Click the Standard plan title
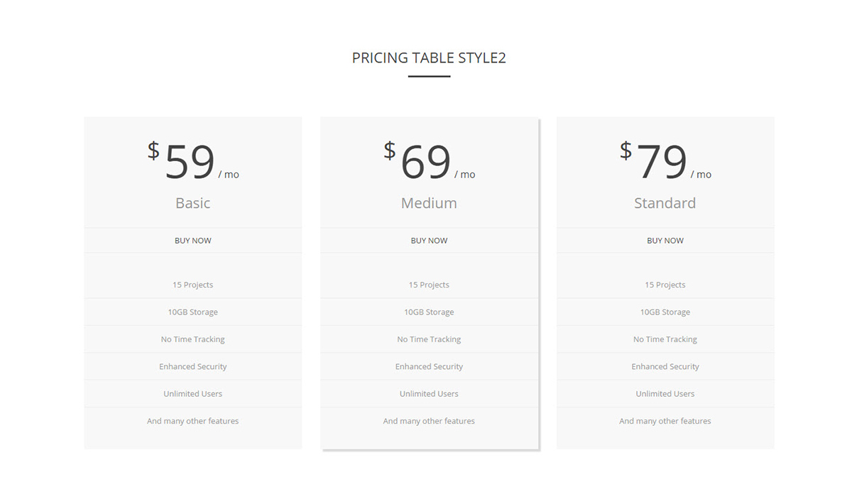The image size is (852, 504). pos(665,203)
